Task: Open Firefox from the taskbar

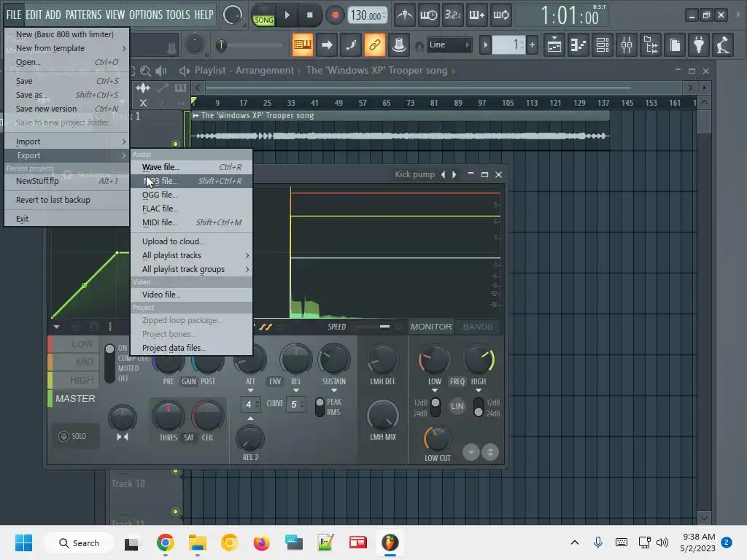Action: [x=262, y=542]
